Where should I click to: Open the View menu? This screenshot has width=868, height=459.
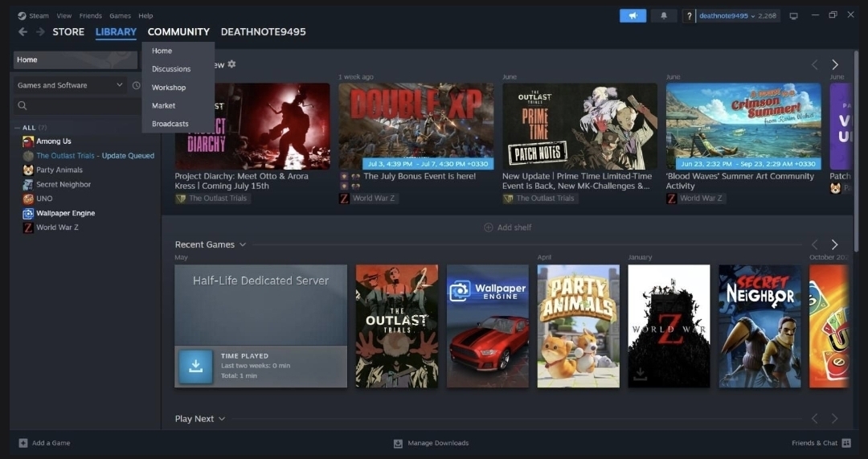(64, 15)
